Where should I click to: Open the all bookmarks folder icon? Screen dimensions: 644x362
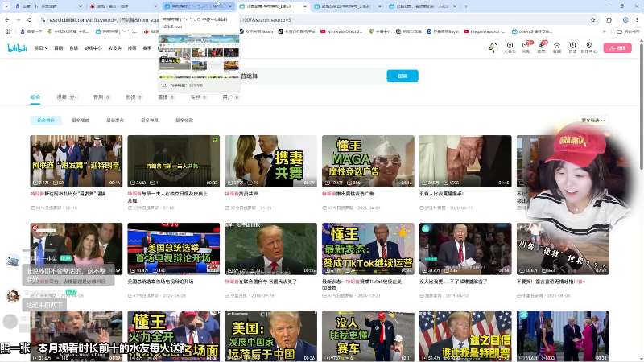pos(628,31)
